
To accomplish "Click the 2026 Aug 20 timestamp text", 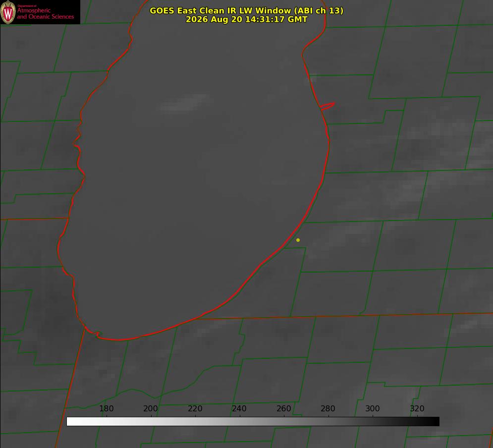I will pyautogui.click(x=247, y=19).
